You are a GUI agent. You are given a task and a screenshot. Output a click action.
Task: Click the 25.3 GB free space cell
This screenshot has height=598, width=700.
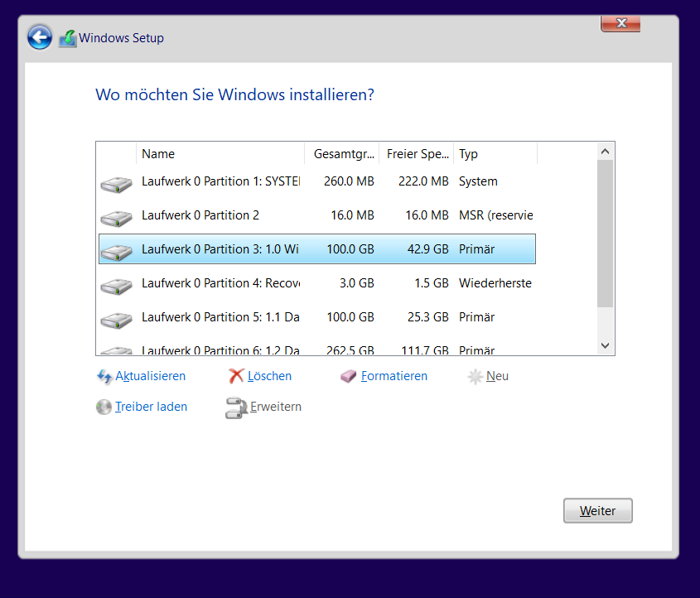click(x=427, y=317)
